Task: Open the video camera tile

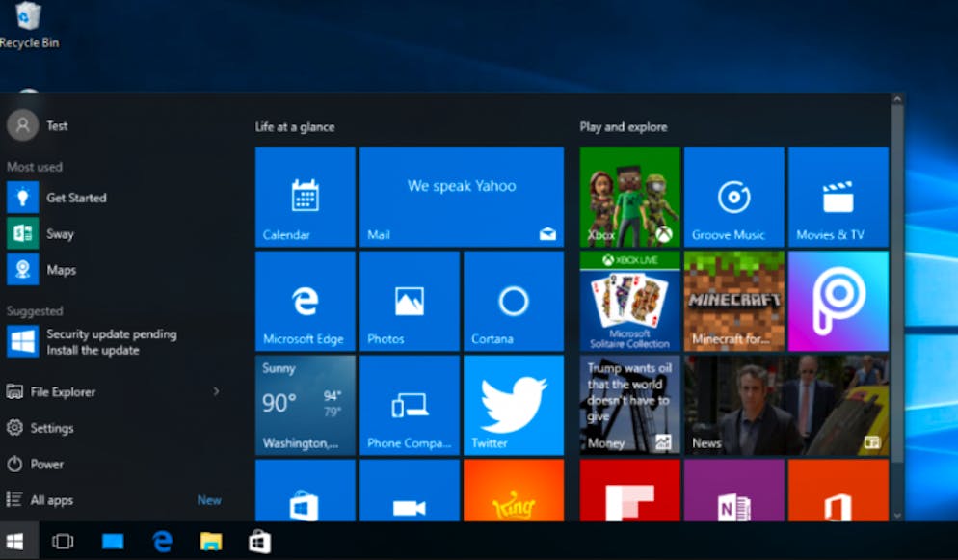Action: 410,491
